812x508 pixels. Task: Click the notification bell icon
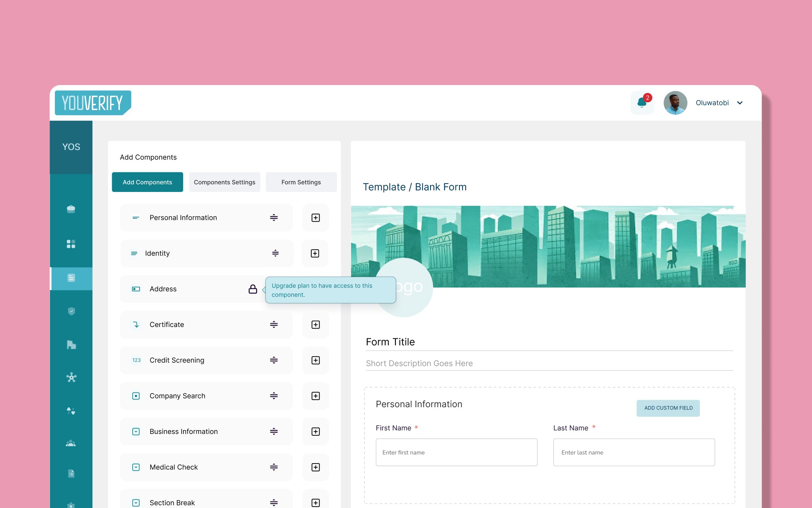(642, 103)
